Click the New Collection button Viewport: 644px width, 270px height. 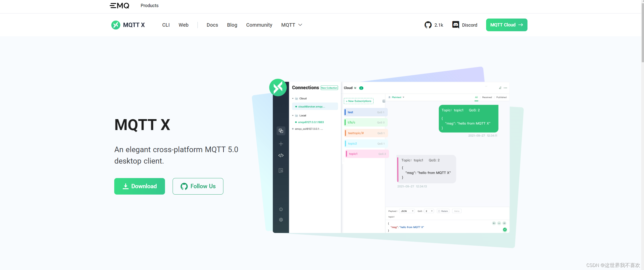pyautogui.click(x=329, y=88)
